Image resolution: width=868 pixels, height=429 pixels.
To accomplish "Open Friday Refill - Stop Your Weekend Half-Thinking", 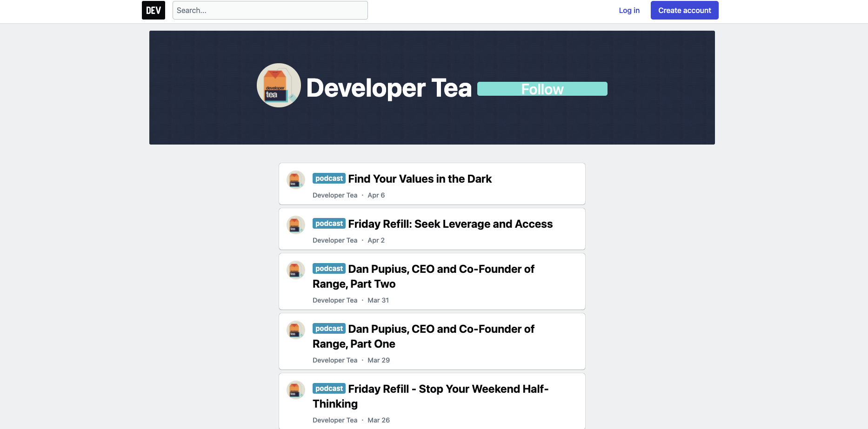I will (430, 396).
